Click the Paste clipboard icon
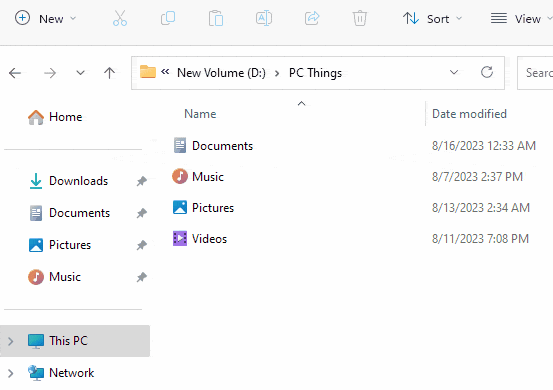Image resolution: width=553 pixels, height=390 pixels. (216, 18)
